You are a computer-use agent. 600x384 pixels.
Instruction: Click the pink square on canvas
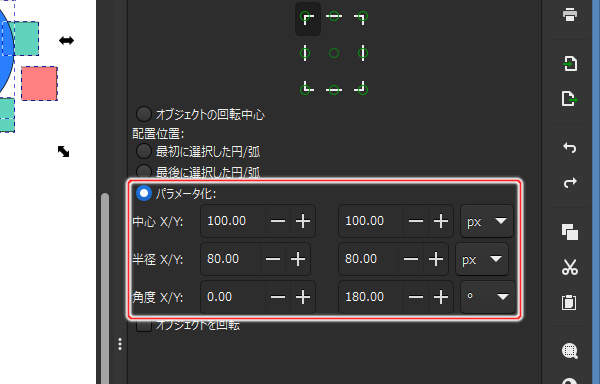[39, 83]
